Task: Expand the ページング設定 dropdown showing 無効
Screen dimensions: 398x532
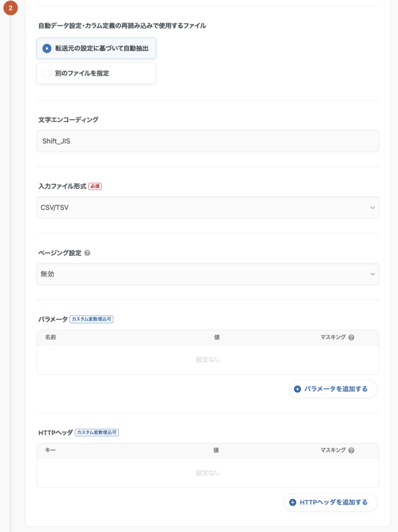Action: click(207, 274)
